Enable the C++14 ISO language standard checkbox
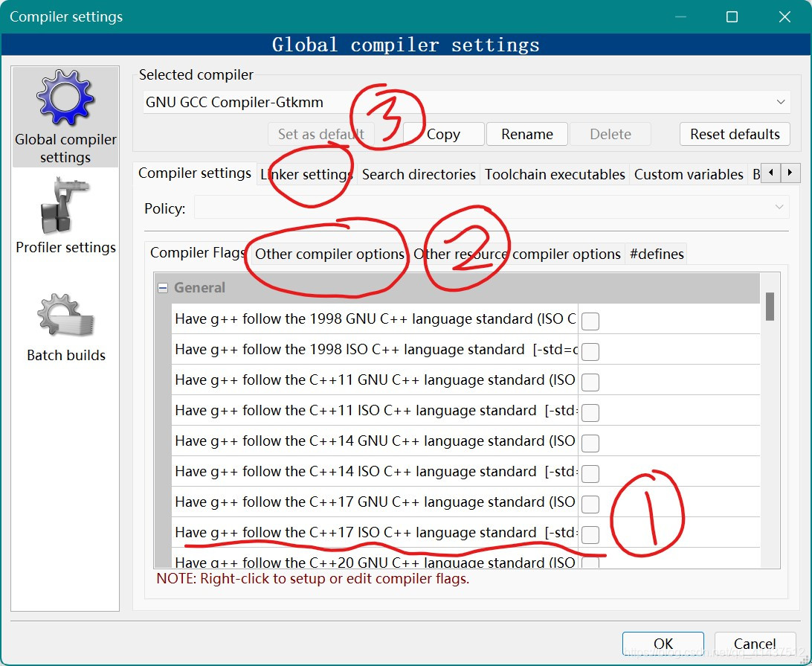Screen dimensions: 812x666 590,473
